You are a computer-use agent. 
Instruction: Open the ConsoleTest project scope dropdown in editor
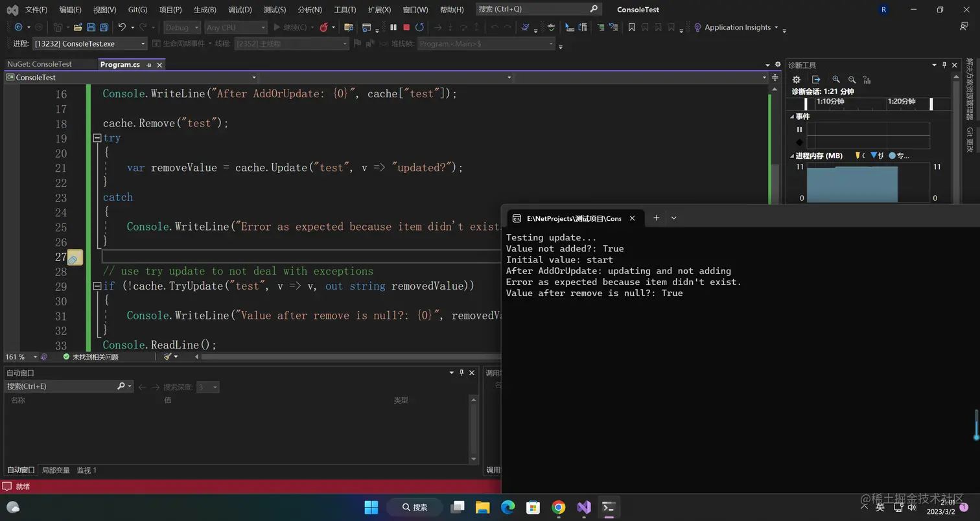131,77
